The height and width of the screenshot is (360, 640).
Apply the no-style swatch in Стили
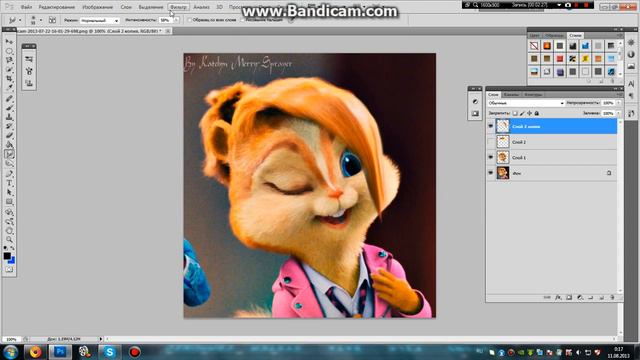pyautogui.click(x=534, y=46)
